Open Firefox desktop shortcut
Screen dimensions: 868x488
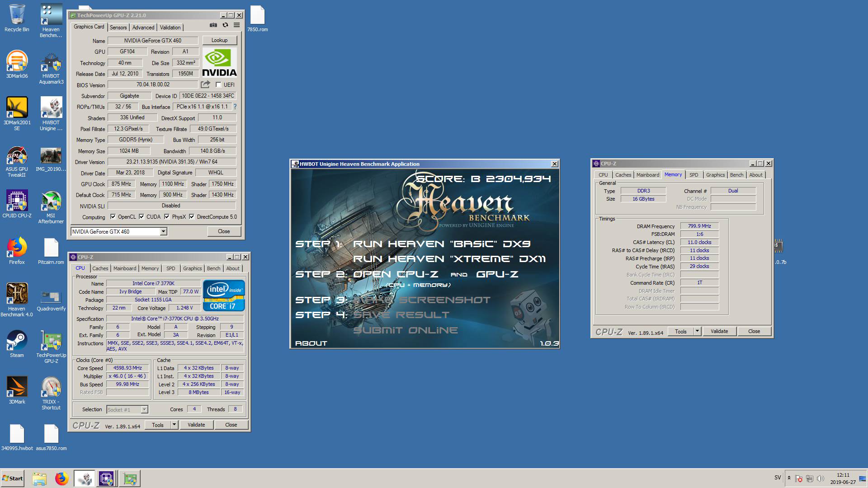click(x=17, y=251)
